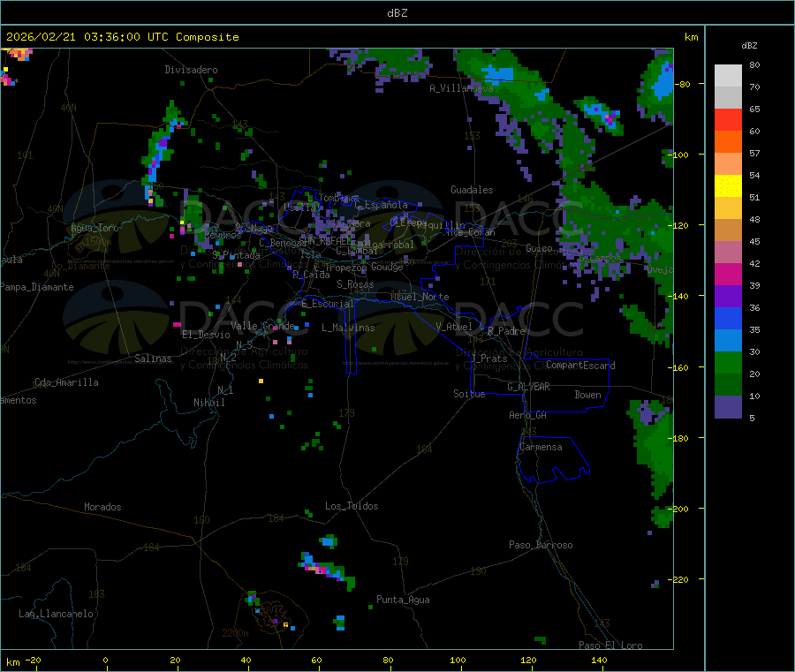The image size is (795, 672).
Task: Click the Pampa_Diamante map label
Action: coord(36,287)
